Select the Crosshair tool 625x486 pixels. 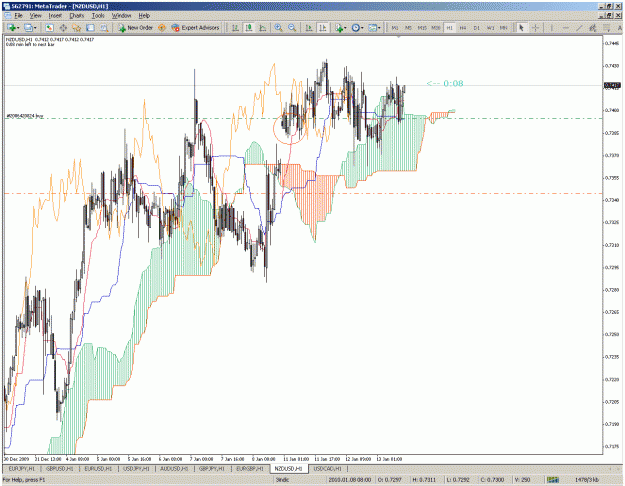click(535, 28)
